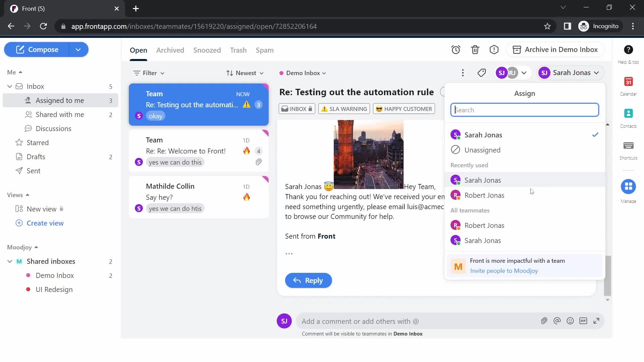Click the Compose button

[x=37, y=50]
